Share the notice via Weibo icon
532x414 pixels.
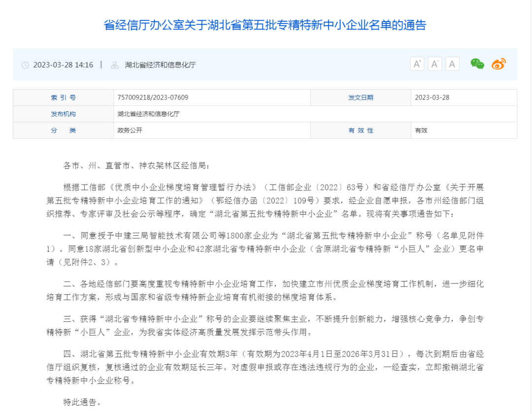(499, 64)
